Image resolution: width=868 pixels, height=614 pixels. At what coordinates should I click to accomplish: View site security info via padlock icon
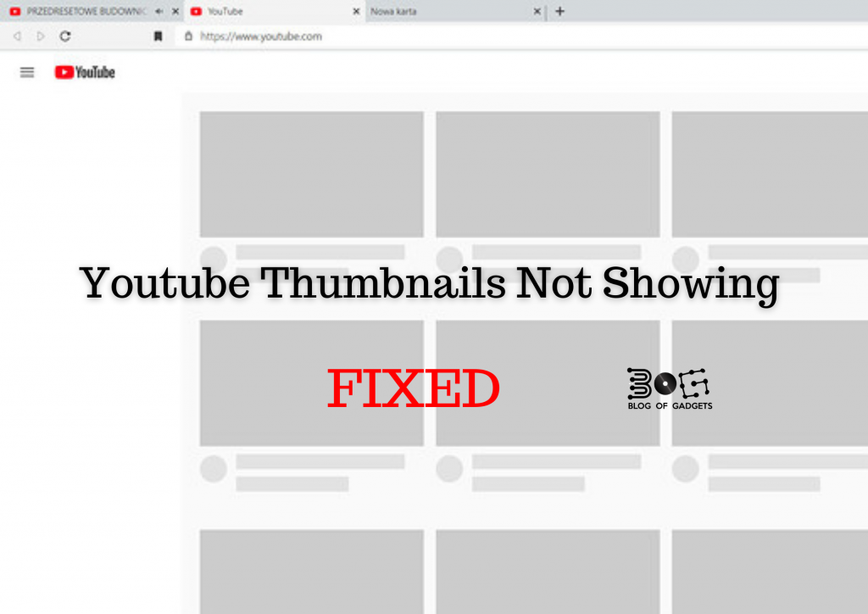(x=188, y=36)
